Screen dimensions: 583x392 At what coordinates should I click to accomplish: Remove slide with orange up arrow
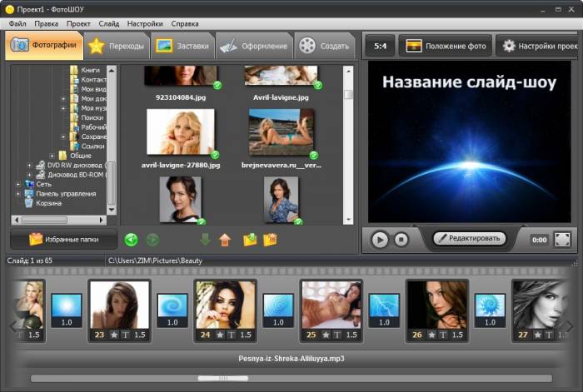[225, 240]
